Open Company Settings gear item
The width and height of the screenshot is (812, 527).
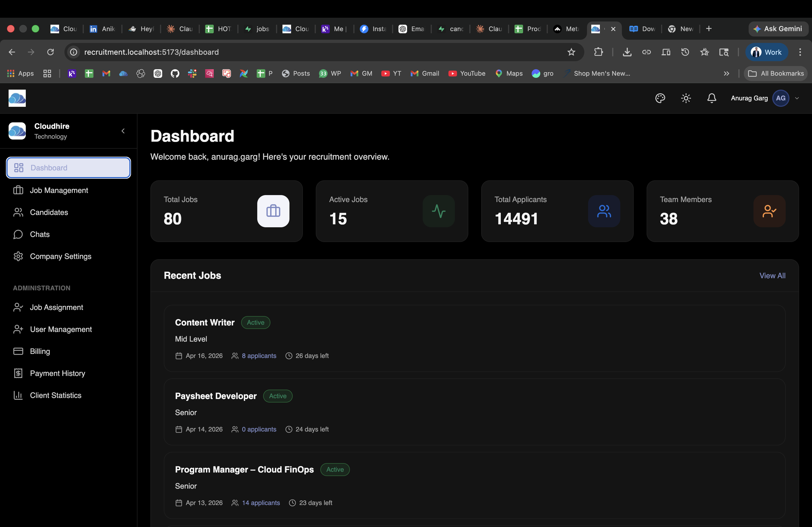point(60,256)
